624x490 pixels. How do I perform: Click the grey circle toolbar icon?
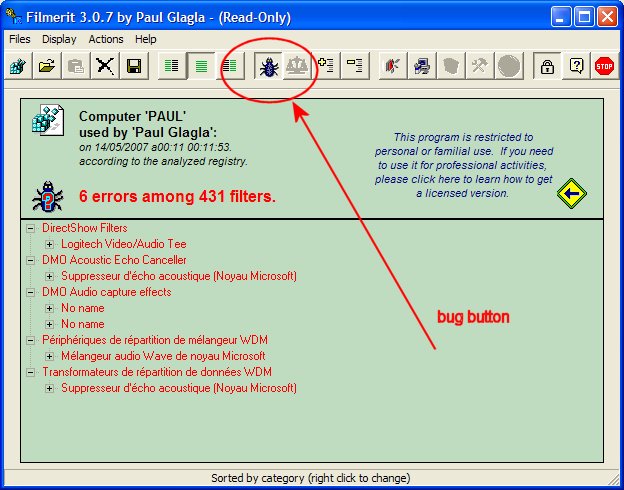509,66
